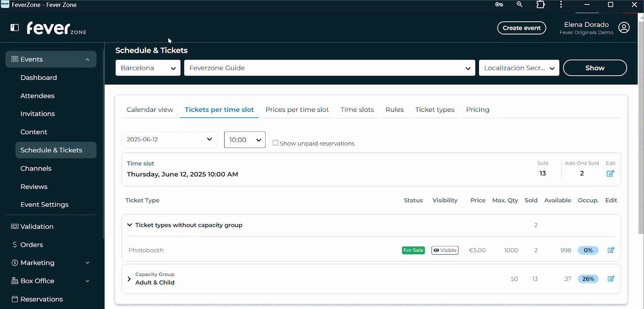Click the Box Office register icon
644x309 pixels.
click(15, 281)
